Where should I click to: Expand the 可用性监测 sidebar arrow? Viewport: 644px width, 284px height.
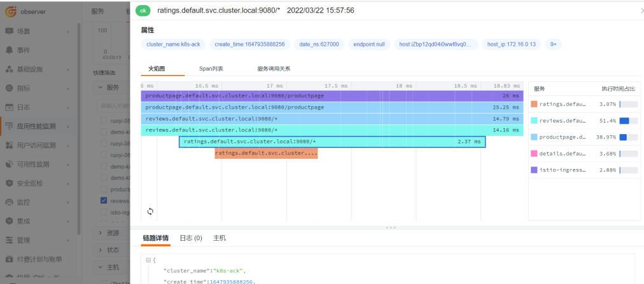(69, 165)
